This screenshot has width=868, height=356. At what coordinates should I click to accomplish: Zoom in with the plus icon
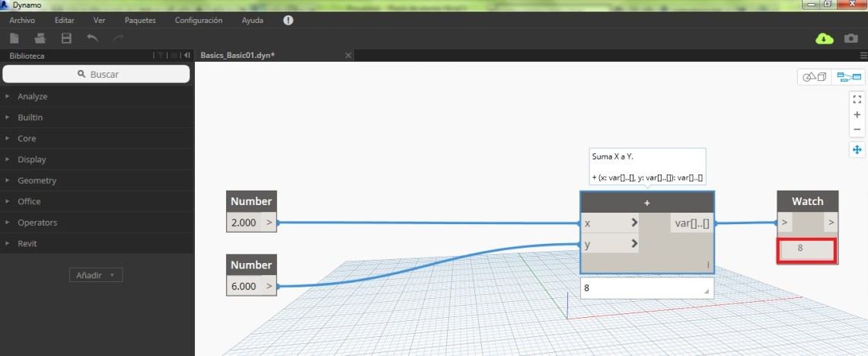pyautogui.click(x=857, y=114)
